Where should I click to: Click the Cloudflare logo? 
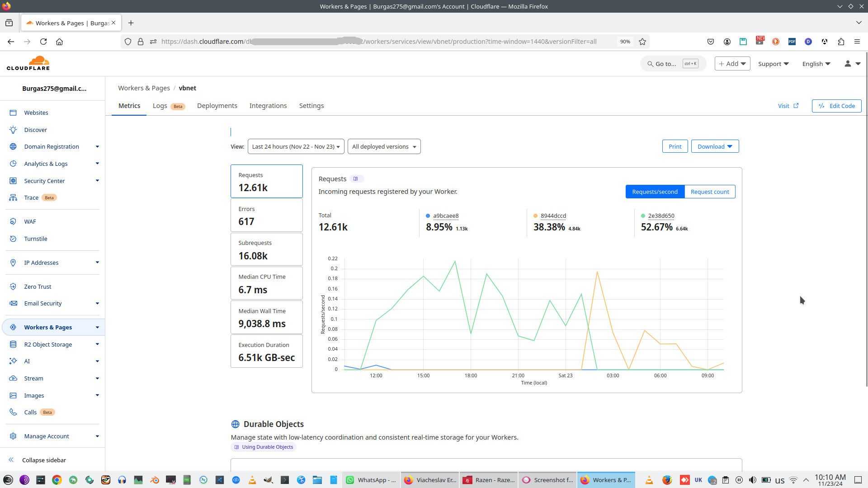[x=28, y=64]
